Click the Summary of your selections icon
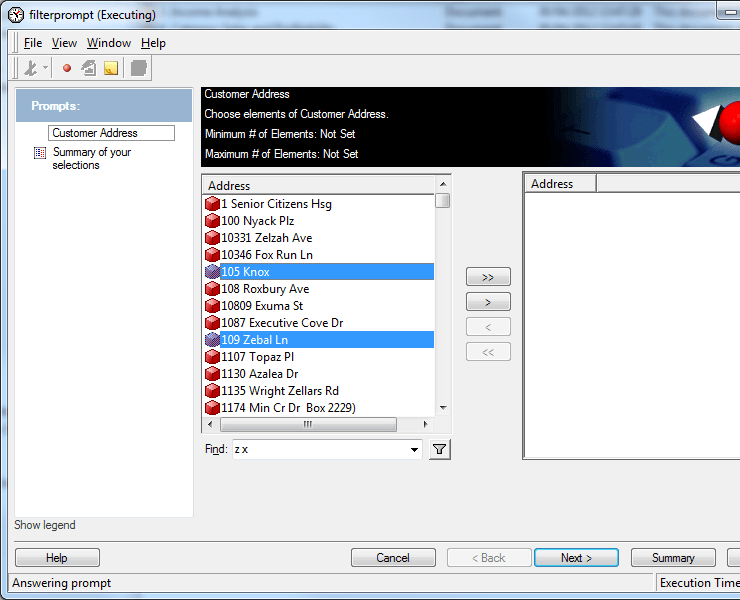Screen dimensions: 740x600 [x=40, y=153]
